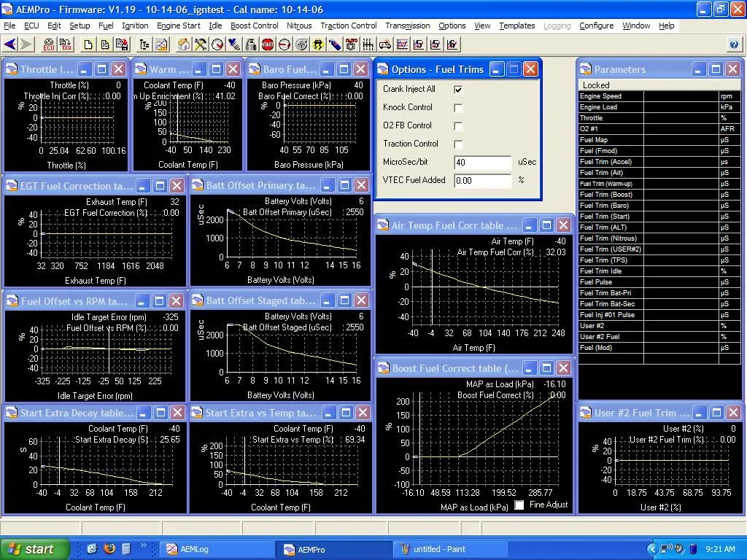Open the Templates menu
This screenshot has width=747, height=560.
click(516, 26)
